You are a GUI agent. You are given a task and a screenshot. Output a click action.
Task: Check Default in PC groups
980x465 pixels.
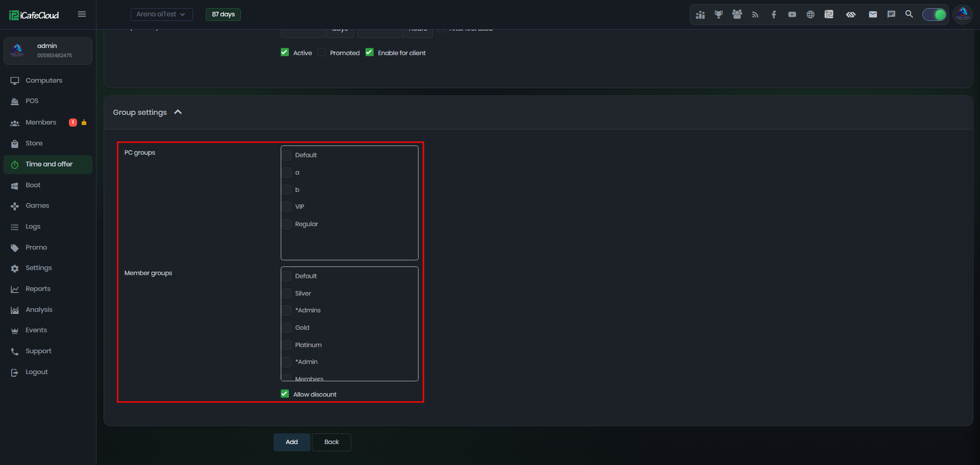[x=287, y=155]
